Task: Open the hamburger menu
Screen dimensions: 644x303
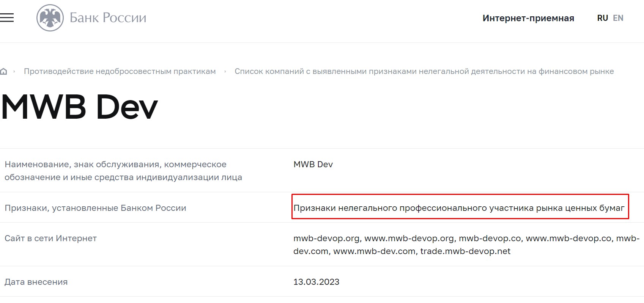Action: (7, 18)
